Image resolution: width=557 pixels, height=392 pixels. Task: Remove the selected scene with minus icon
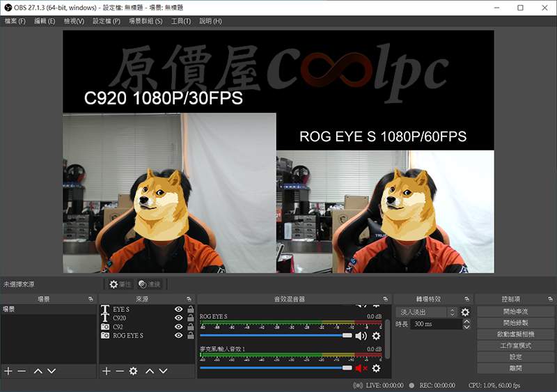[22, 371]
